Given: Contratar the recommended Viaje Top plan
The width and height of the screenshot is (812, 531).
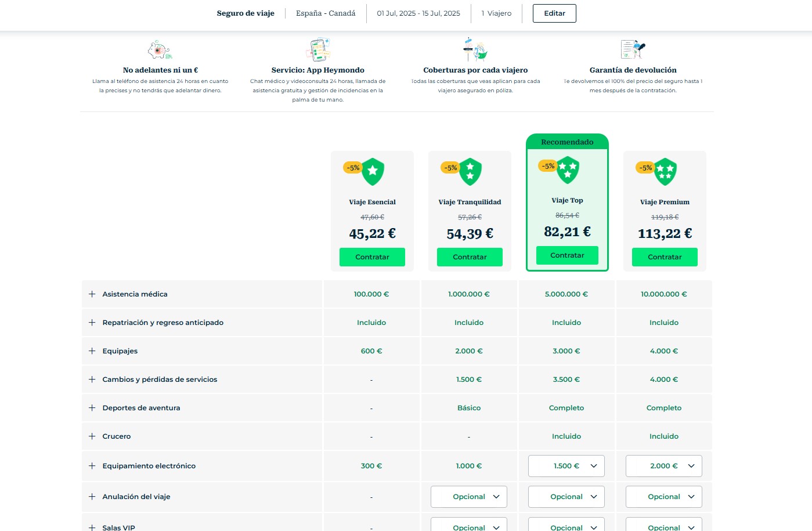Looking at the screenshot, I should pyautogui.click(x=567, y=255).
